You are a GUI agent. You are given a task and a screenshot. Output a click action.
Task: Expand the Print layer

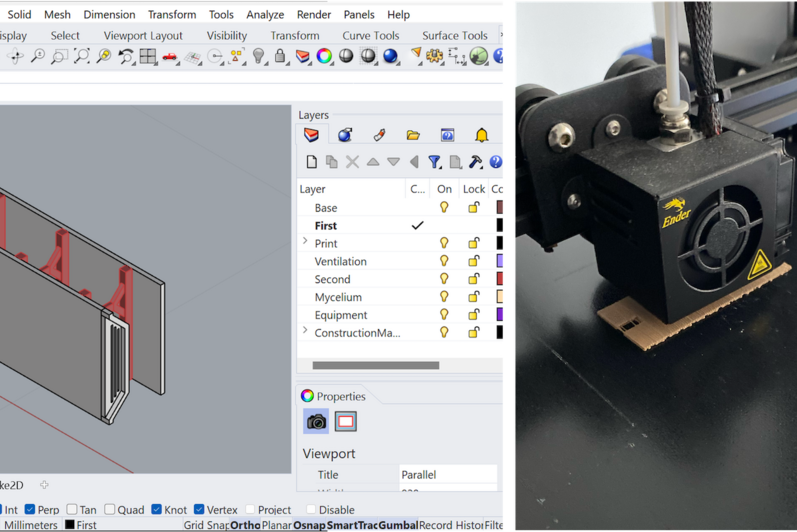[x=305, y=243]
